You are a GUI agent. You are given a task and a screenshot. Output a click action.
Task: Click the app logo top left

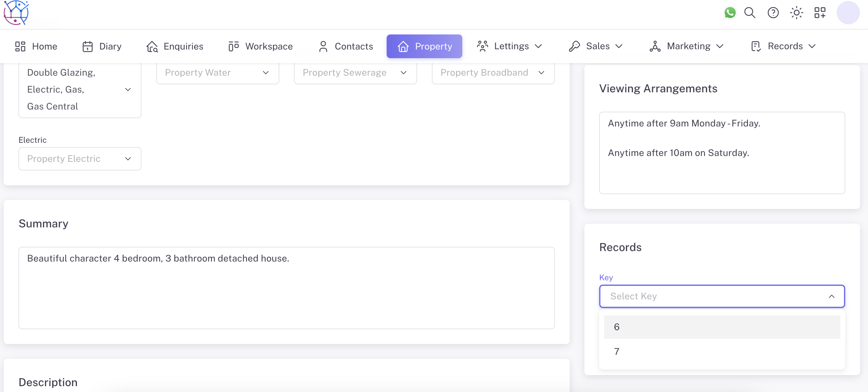16,13
